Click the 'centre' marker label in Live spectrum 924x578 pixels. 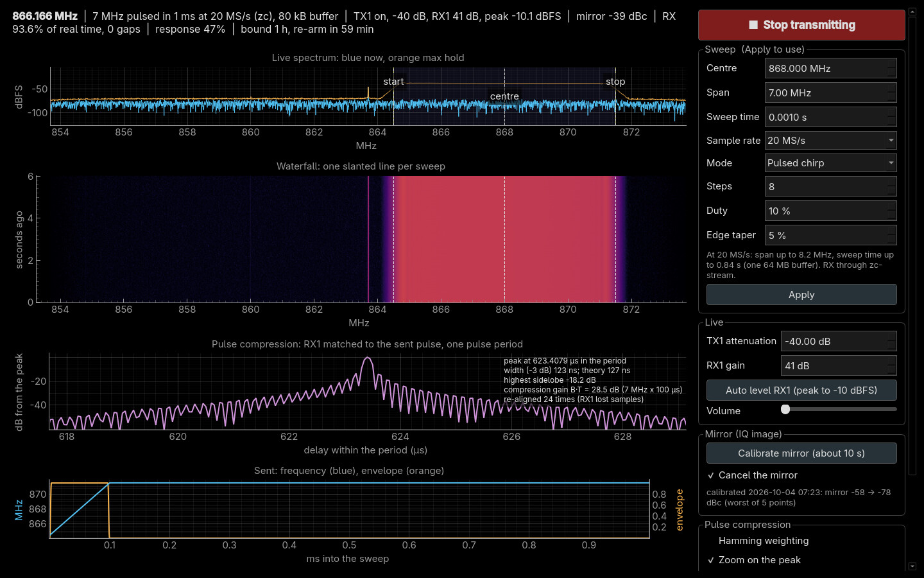pyautogui.click(x=504, y=96)
